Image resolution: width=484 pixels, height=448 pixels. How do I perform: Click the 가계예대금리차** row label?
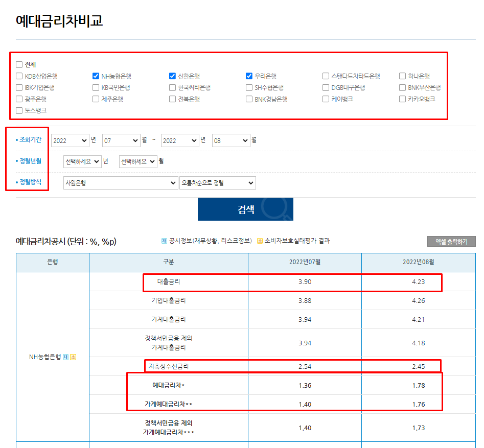[x=169, y=404]
